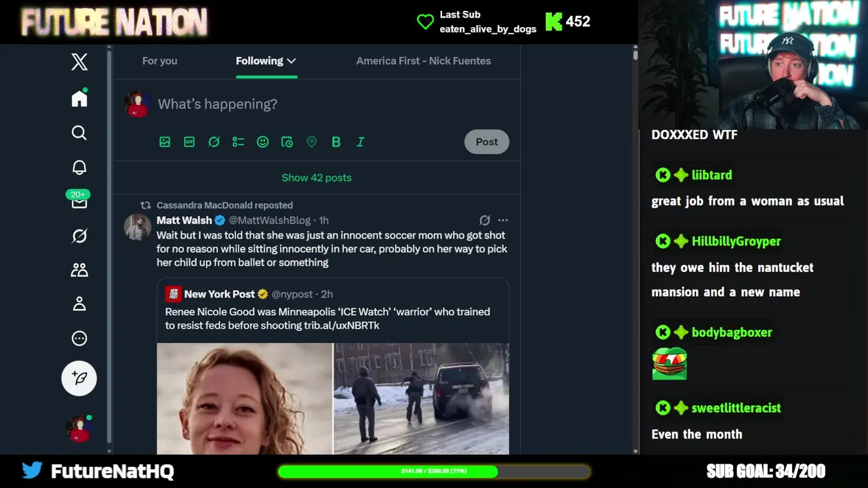Open the More circle menu icon
This screenshot has height=488, width=868.
click(x=79, y=338)
